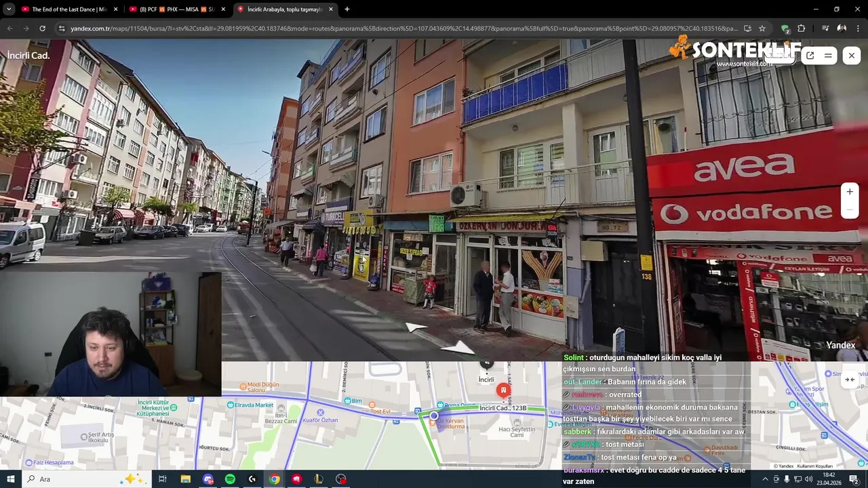Open a new browser tab
This screenshot has width=868, height=488.
(347, 9)
